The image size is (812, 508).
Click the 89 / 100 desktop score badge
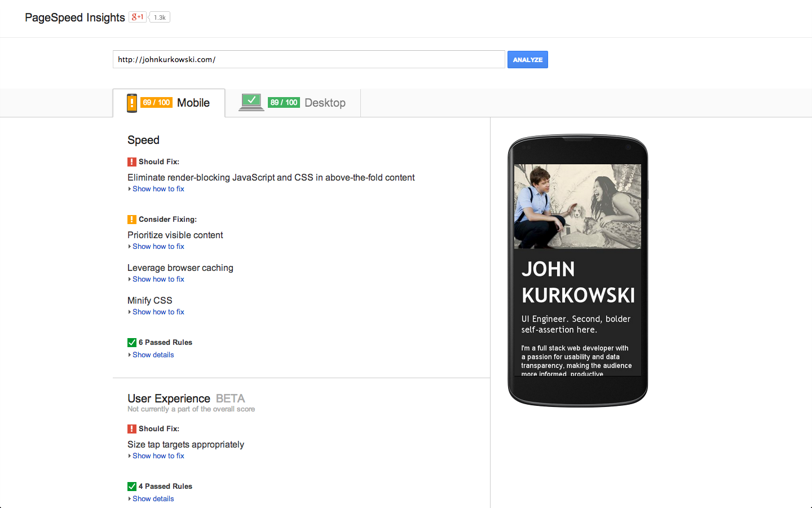click(284, 102)
